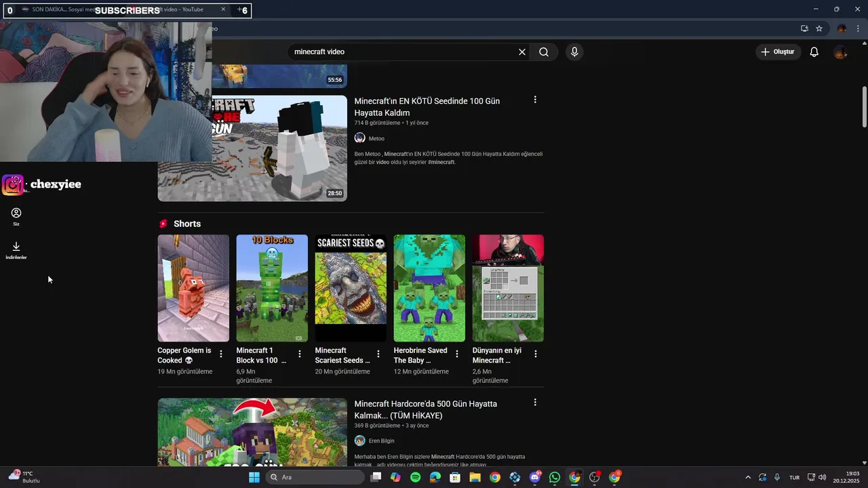Open the Hardcore 500 Gün video thumbnail
Image resolution: width=868 pixels, height=488 pixels.
click(252, 432)
